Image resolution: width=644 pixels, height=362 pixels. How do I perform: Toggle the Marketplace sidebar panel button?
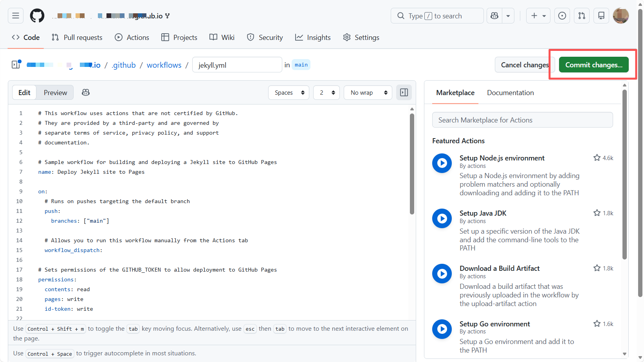[x=404, y=93]
